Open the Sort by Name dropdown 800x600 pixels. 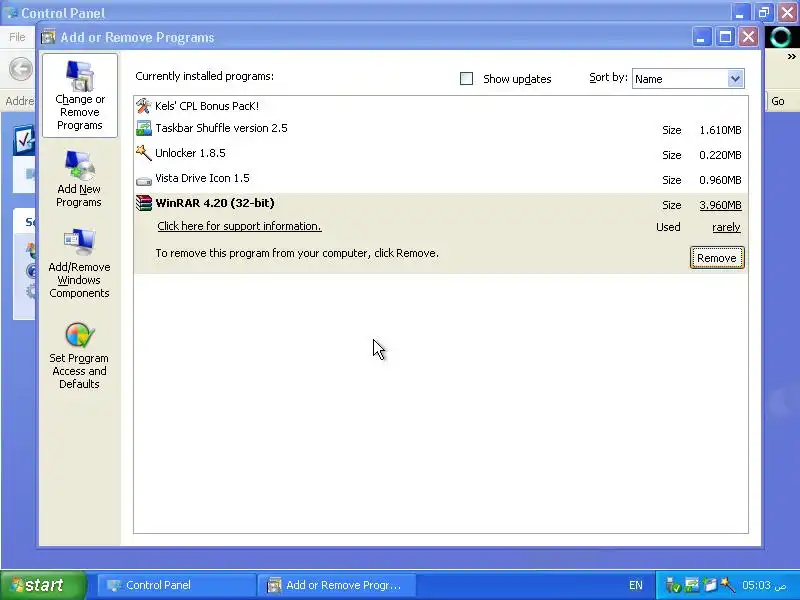click(688, 79)
